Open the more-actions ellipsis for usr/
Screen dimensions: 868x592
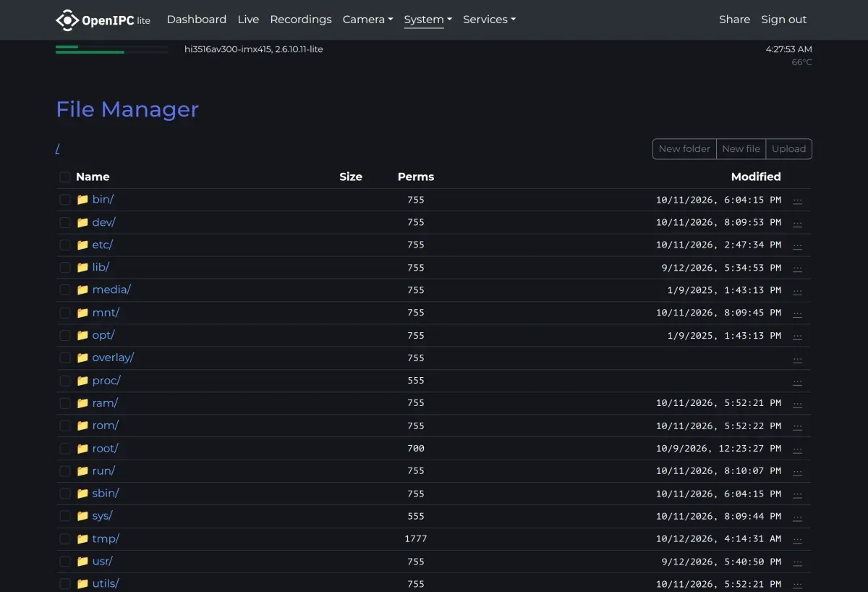797,562
